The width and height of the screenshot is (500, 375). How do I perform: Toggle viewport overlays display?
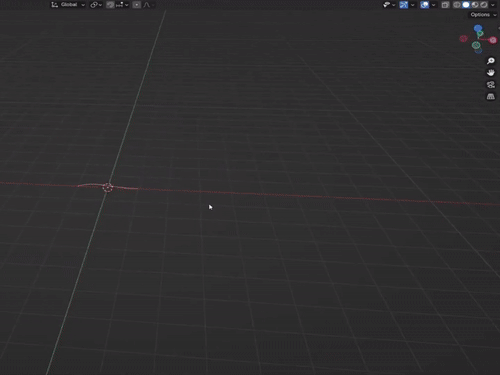[424, 5]
